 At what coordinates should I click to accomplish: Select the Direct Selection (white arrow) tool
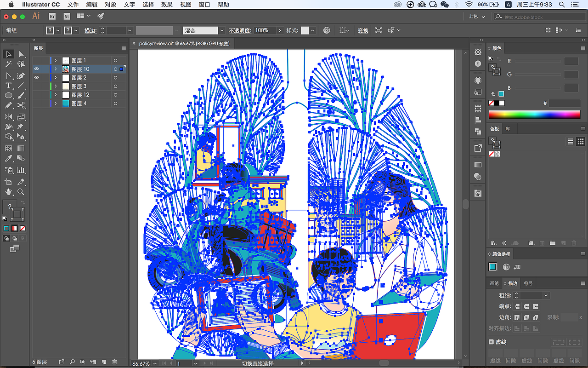[x=21, y=54]
